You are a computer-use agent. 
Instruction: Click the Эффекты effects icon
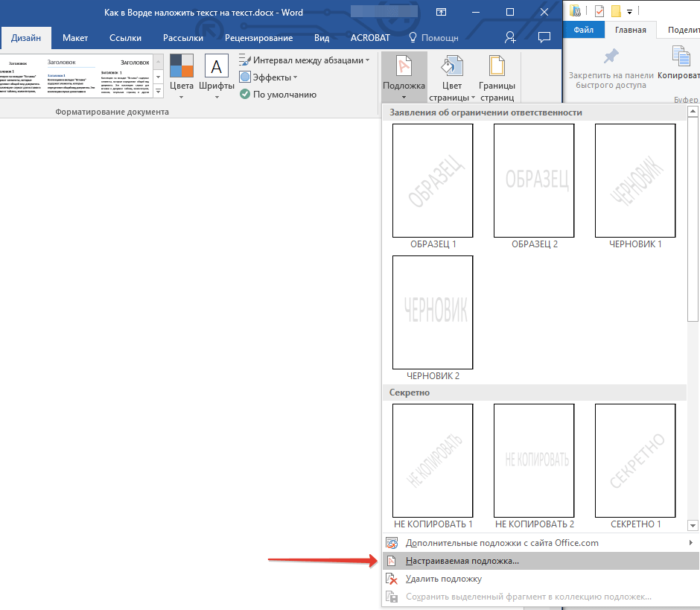click(245, 77)
